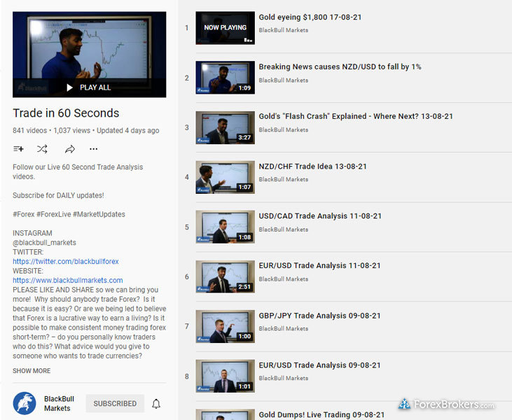Save playlist to library icon
Viewport: 512px width, 420px height.
[18, 149]
